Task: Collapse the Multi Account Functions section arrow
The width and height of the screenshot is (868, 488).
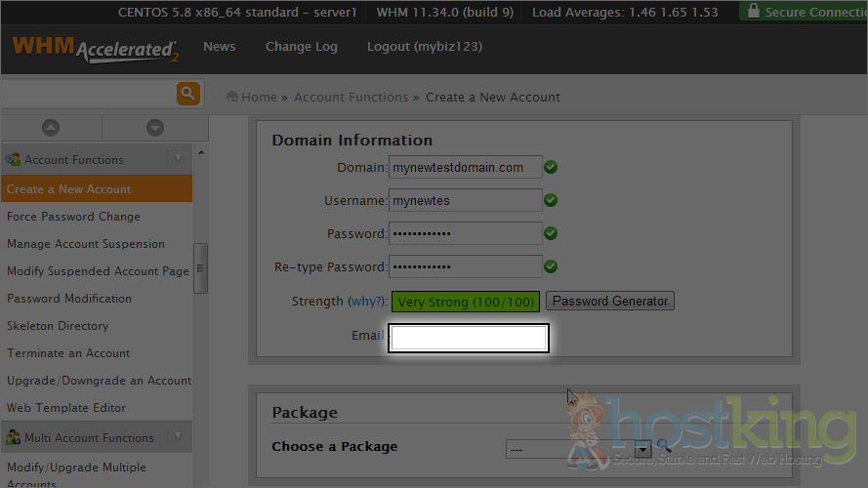Action: pyautogui.click(x=178, y=437)
